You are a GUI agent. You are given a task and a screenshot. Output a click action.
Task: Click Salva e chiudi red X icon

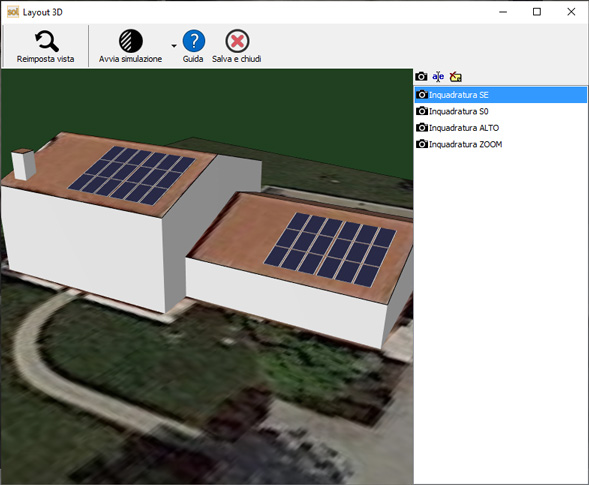click(x=237, y=41)
